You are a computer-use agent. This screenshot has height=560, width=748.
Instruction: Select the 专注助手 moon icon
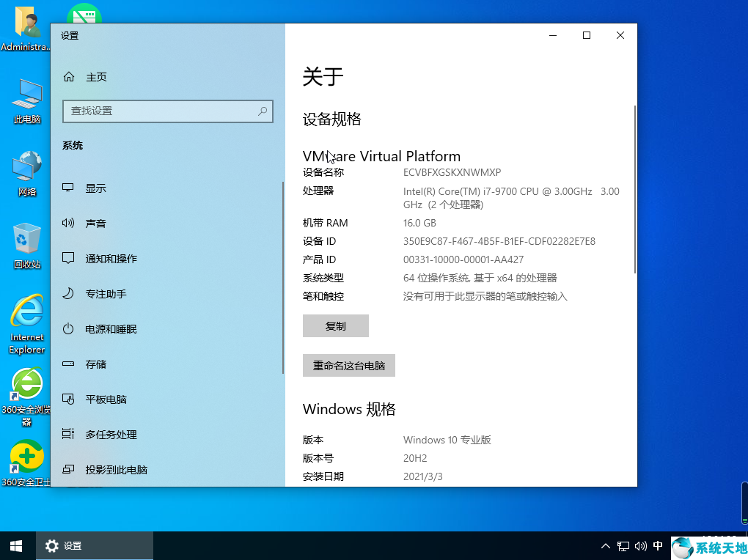coord(68,293)
